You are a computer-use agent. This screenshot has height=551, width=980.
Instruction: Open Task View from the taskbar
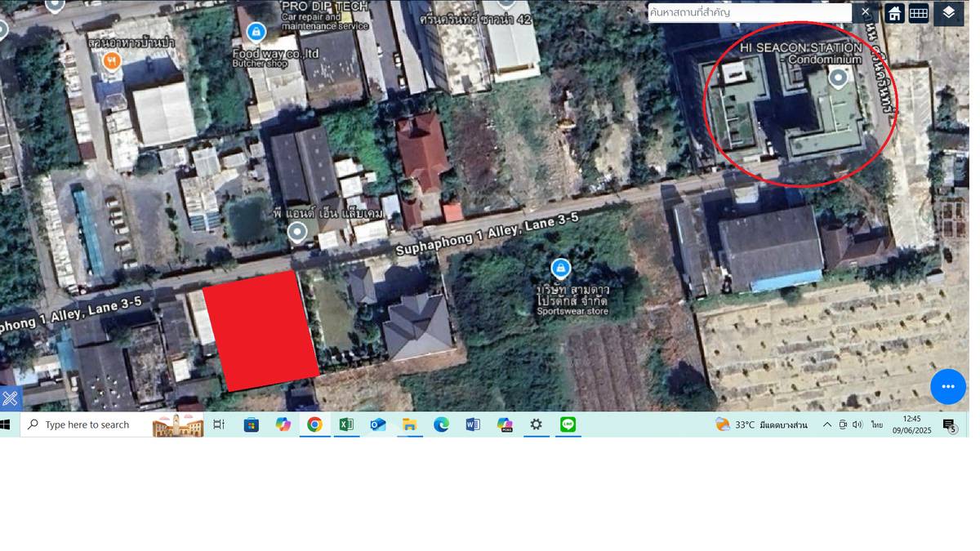[218, 424]
